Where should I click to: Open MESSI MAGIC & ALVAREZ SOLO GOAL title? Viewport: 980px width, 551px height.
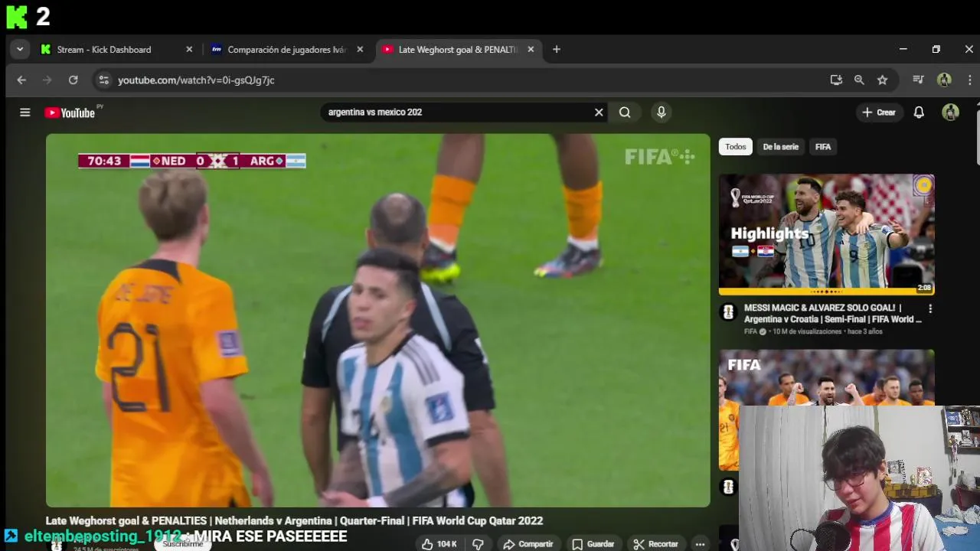tap(833, 313)
